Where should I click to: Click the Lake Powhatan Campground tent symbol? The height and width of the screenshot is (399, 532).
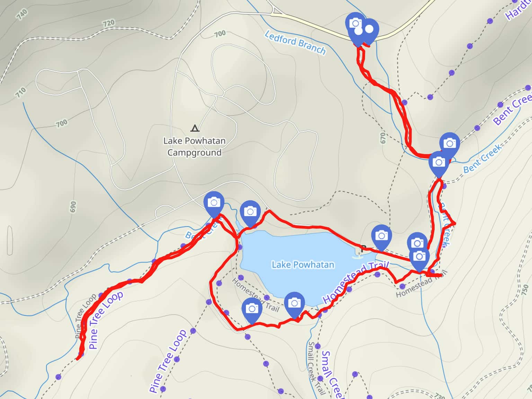pos(195,128)
